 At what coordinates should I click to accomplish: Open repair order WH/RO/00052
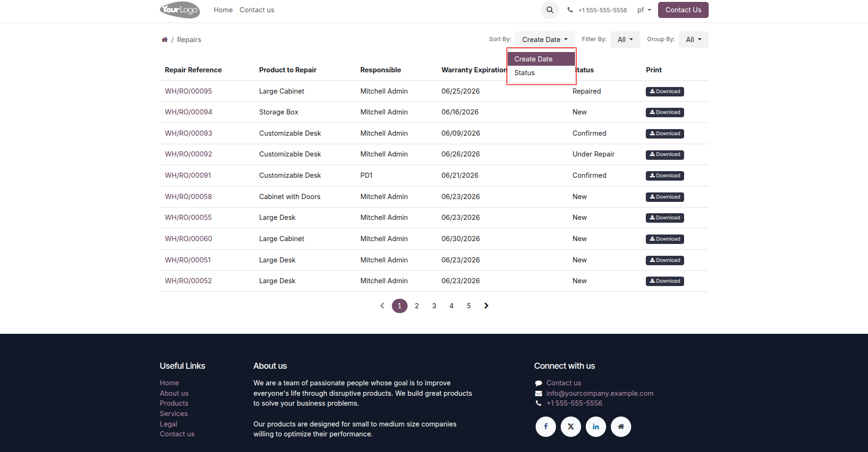pyautogui.click(x=188, y=281)
